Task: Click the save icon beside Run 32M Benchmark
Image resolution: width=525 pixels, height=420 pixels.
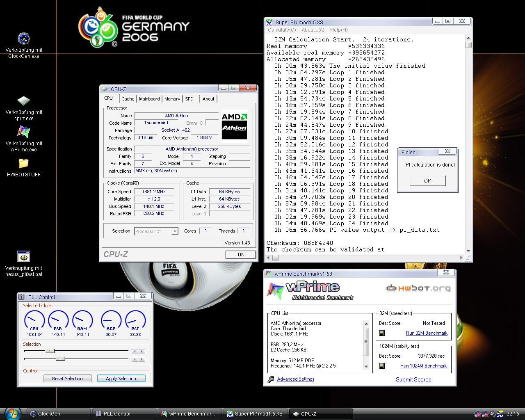Action: pos(382,333)
